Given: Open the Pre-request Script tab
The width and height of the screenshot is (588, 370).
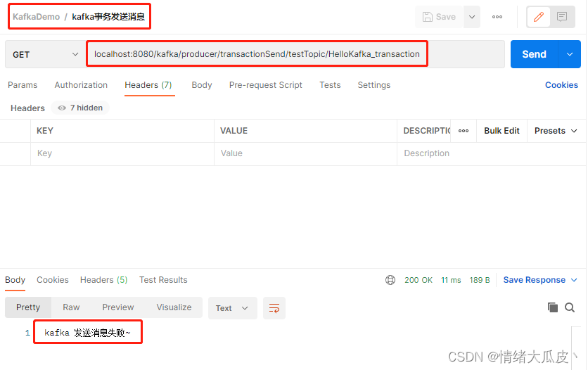Looking at the screenshot, I should pos(265,85).
